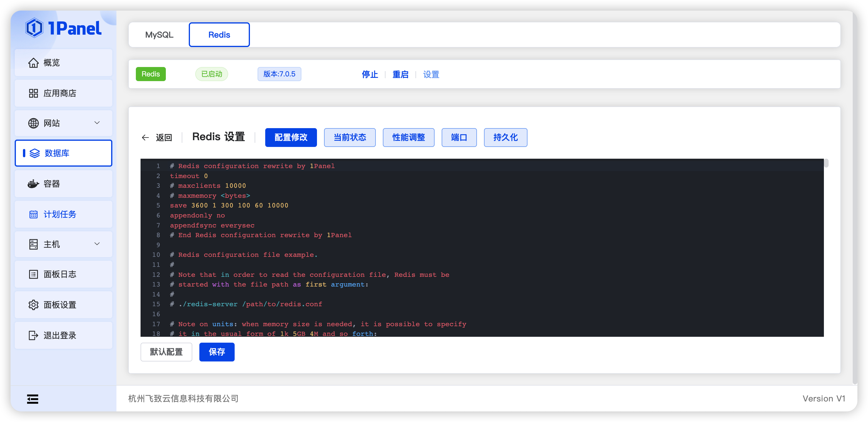This screenshot has height=422, width=868.
Task: Open the 当前状态 settings tab
Action: click(349, 138)
